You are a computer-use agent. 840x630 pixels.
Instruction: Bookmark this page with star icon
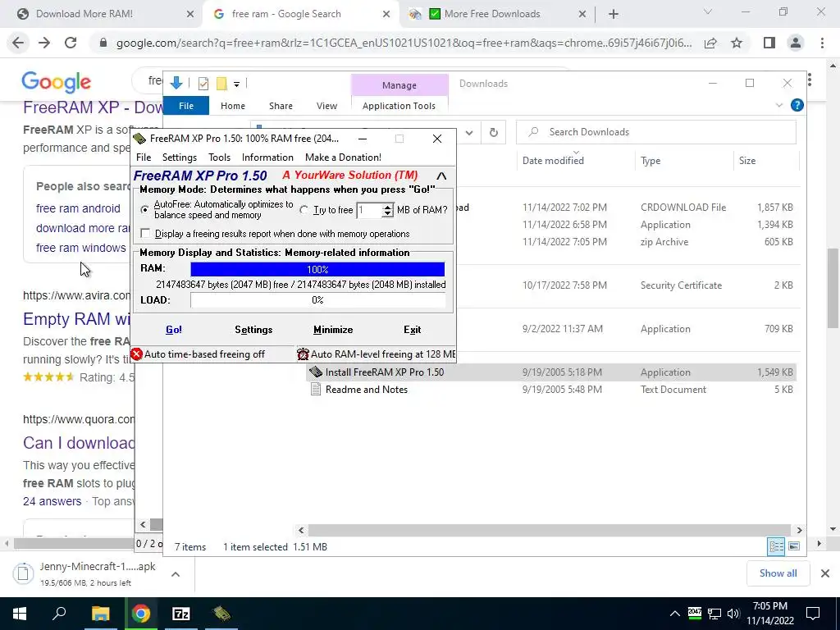click(737, 43)
